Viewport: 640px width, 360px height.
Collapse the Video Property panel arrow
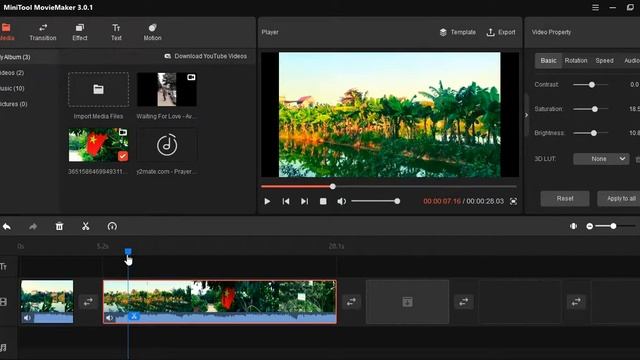coord(527,115)
